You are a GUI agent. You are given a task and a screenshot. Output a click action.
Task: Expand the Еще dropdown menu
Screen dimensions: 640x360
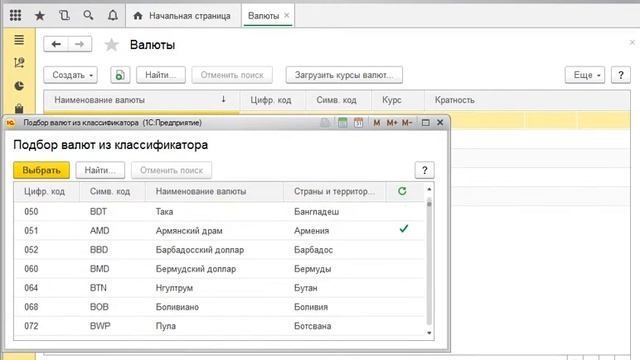pyautogui.click(x=584, y=75)
